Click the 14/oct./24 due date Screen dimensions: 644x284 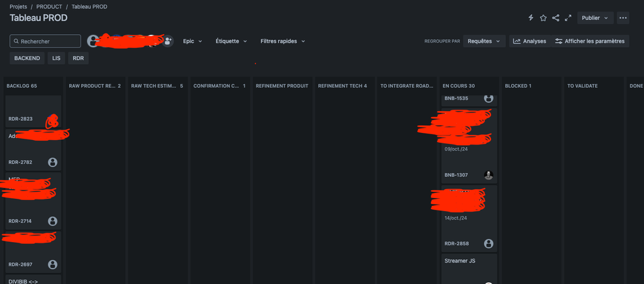(456, 218)
